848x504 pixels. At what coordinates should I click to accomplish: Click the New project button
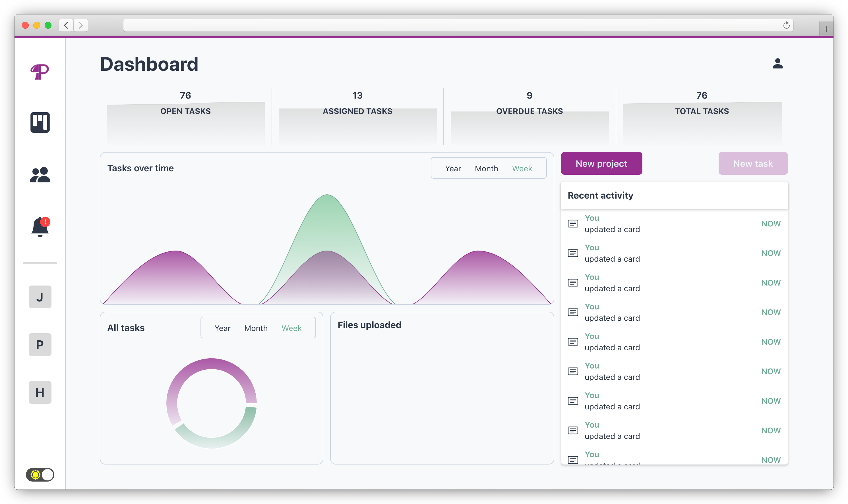pyautogui.click(x=601, y=163)
